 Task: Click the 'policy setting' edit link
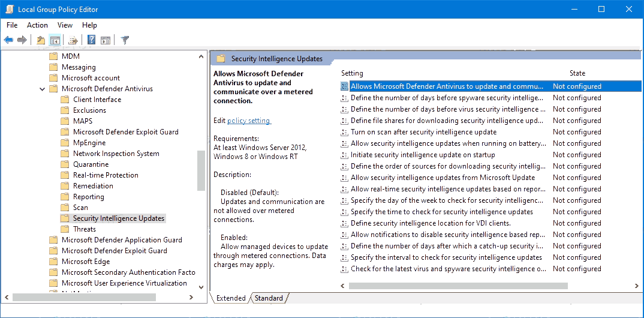248,121
